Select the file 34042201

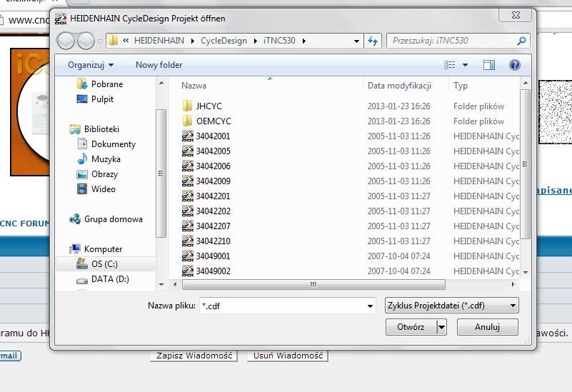206,196
